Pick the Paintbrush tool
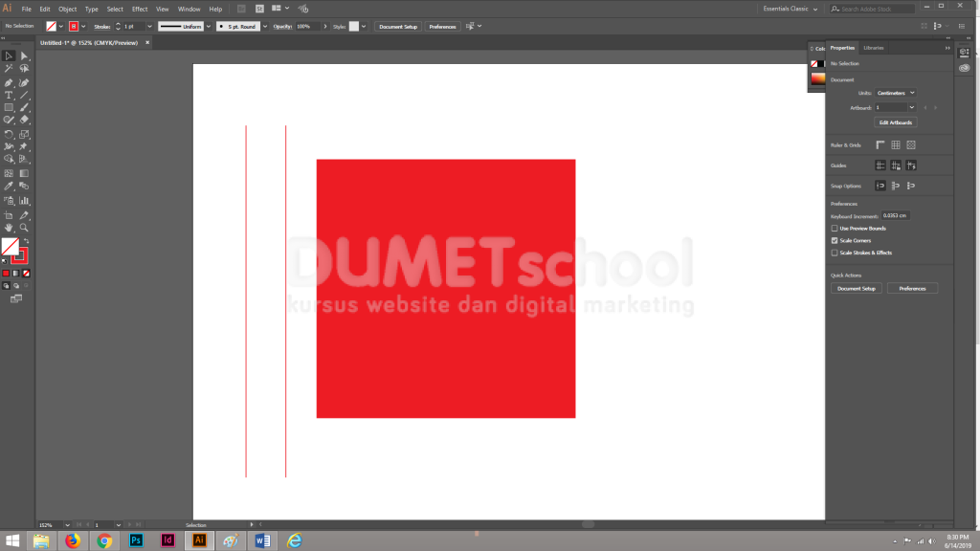 (24, 107)
